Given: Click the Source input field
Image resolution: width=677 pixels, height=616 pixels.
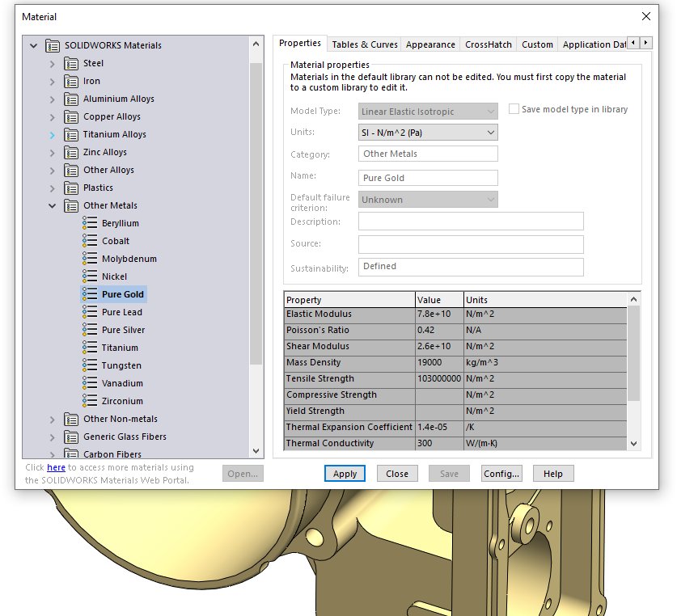Looking at the screenshot, I should pyautogui.click(x=471, y=244).
